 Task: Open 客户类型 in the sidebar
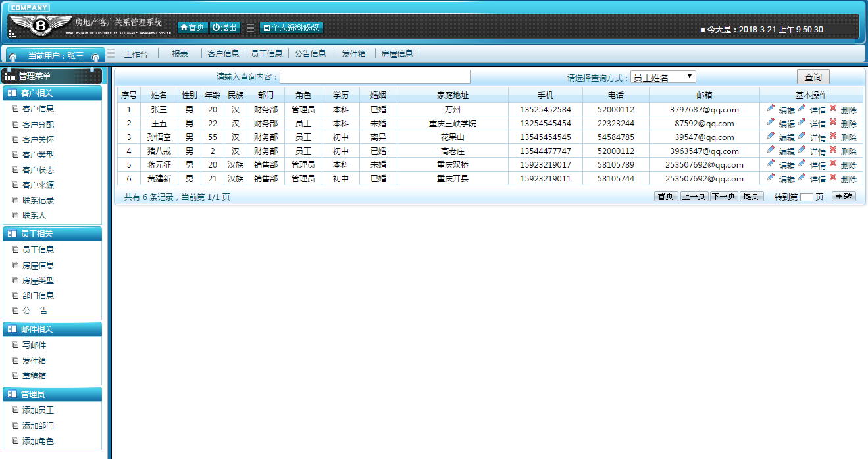(x=38, y=155)
